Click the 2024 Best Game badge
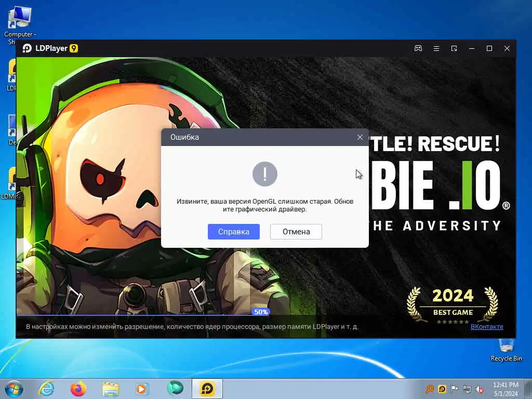 (x=453, y=305)
